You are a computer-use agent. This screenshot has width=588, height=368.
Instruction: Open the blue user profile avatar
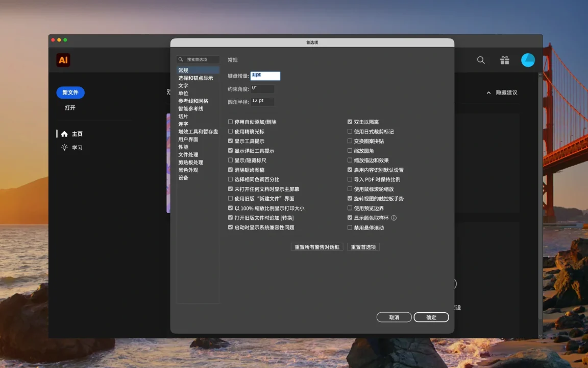click(x=528, y=60)
